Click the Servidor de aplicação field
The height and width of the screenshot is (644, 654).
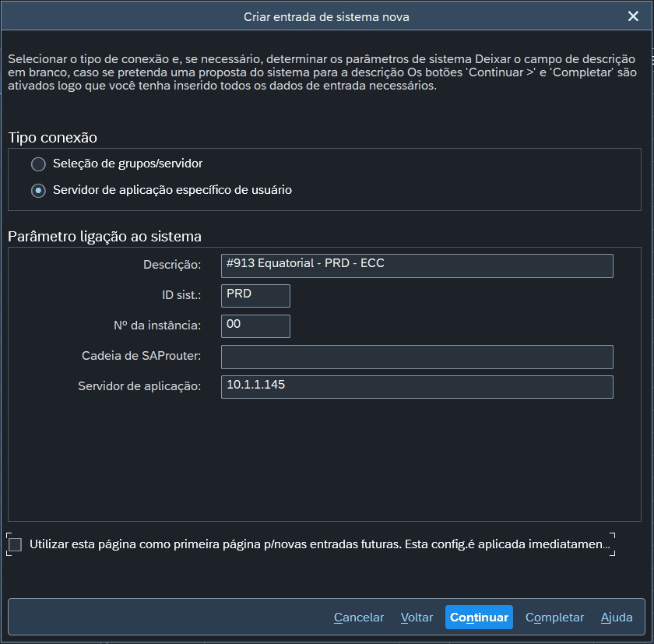point(417,387)
